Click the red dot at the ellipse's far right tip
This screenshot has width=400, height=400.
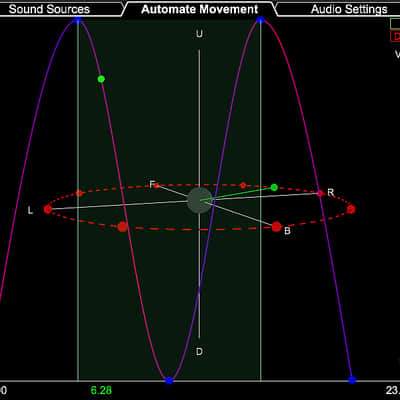tap(351, 209)
